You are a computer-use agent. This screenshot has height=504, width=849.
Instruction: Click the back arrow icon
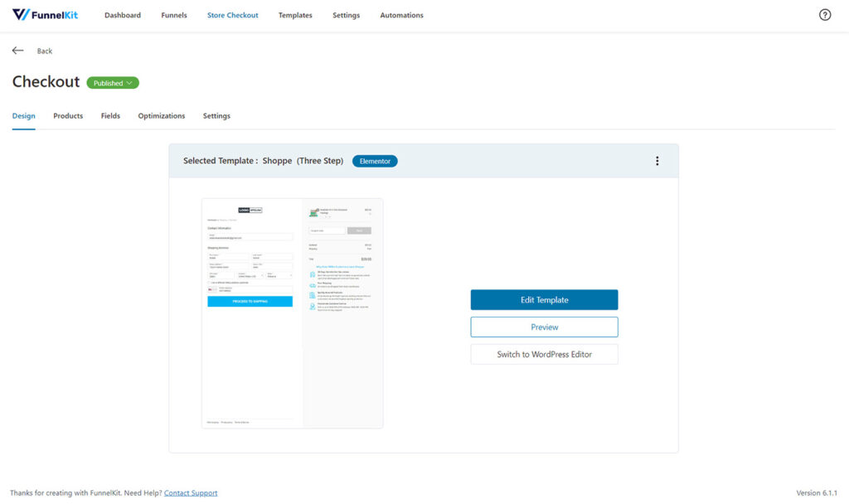pos(18,51)
